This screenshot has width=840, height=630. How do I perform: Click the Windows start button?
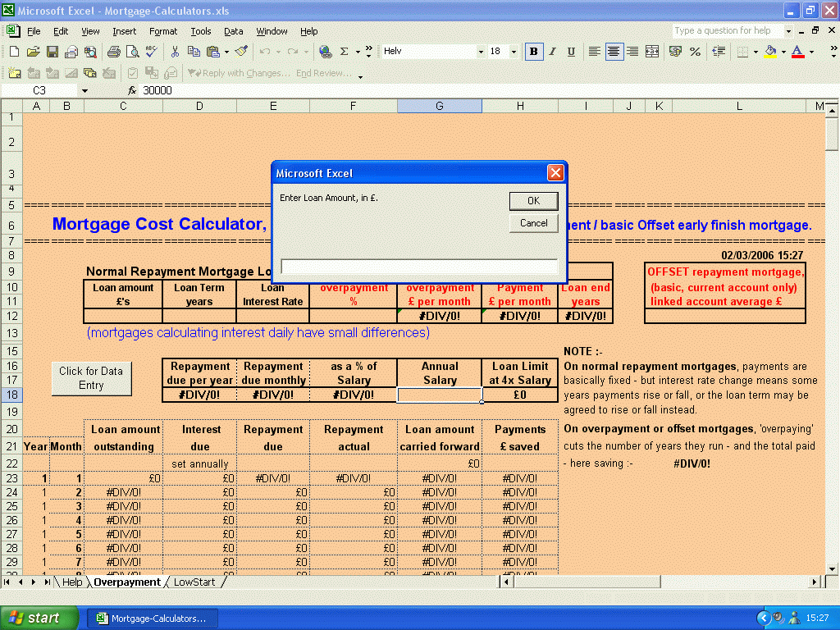[x=39, y=618]
